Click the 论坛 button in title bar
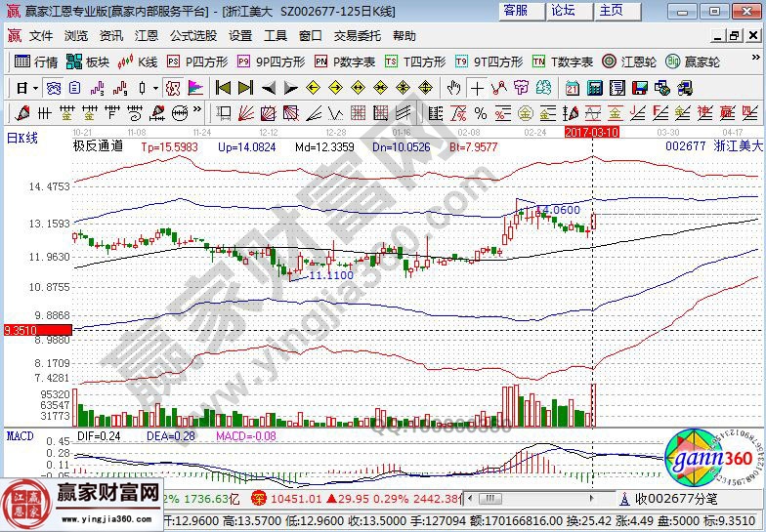This screenshot has height=532, width=766. click(x=569, y=11)
